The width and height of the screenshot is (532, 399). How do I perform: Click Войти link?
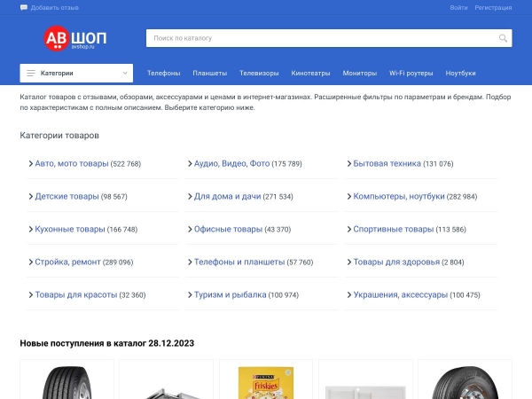click(x=458, y=7)
